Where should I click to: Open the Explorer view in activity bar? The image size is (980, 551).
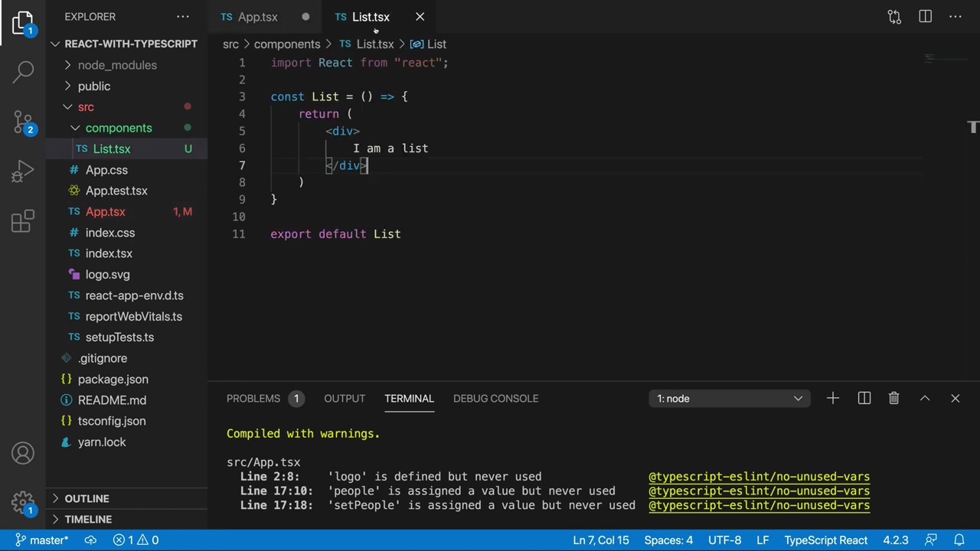[x=23, y=23]
